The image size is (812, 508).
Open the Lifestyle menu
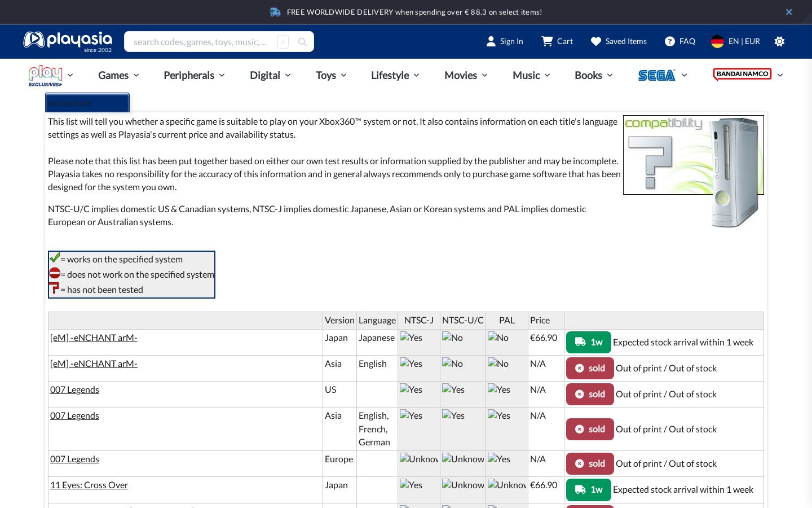[x=395, y=75]
